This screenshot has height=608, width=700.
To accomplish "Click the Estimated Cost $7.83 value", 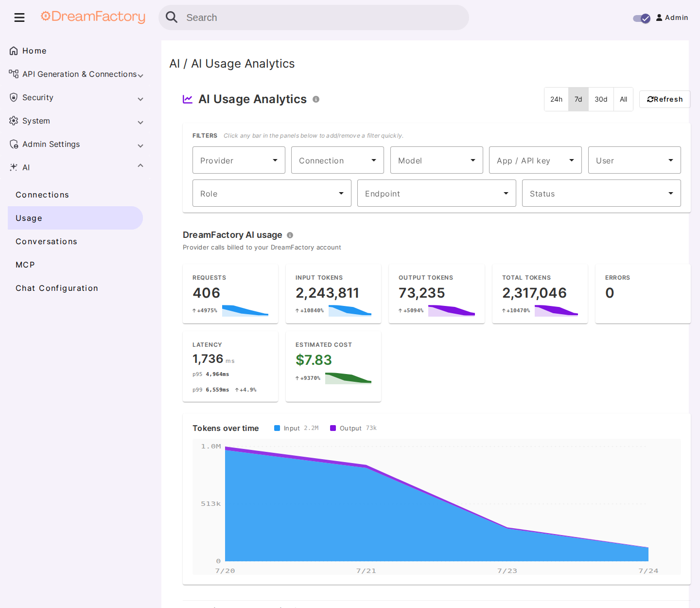I will point(314,360).
